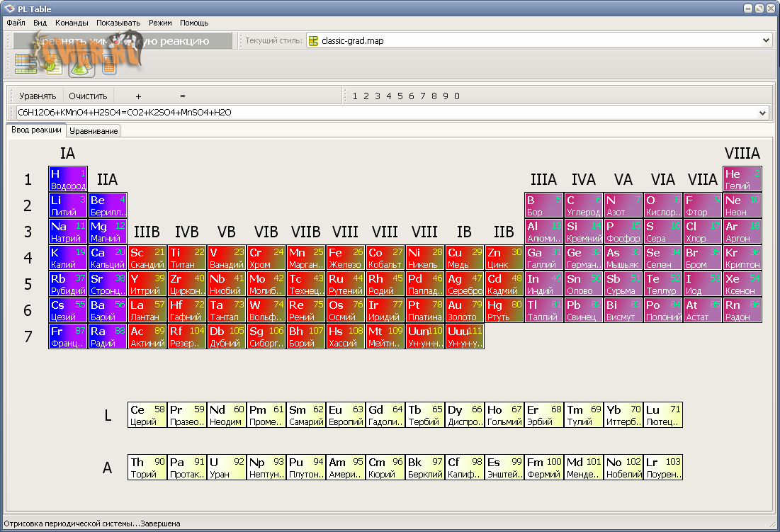The width and height of the screenshot is (780, 532).
Task: Select the Fe (Железо) element cell
Action: [x=346, y=258]
